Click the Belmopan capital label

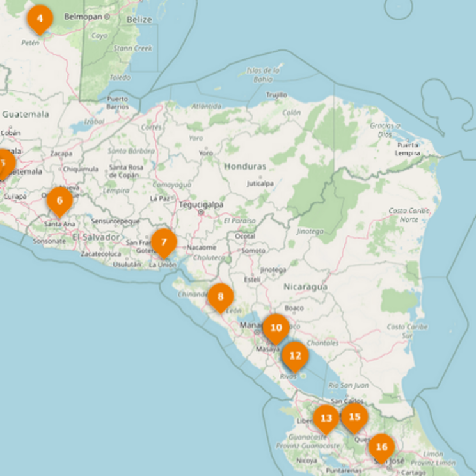coord(83,17)
